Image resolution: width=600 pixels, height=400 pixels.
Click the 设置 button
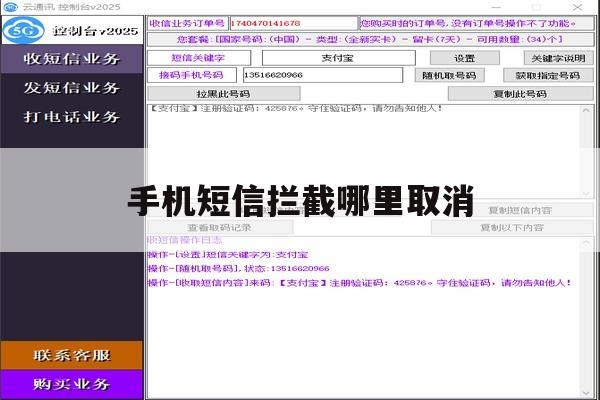(x=465, y=58)
